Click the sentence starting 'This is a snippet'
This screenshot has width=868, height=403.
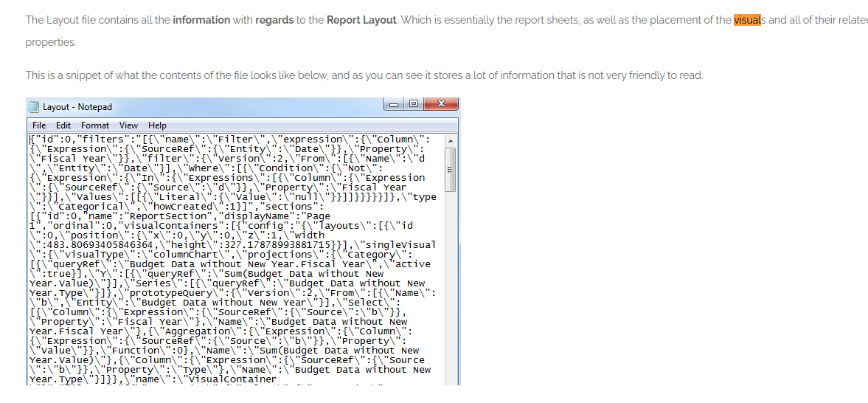[364, 75]
